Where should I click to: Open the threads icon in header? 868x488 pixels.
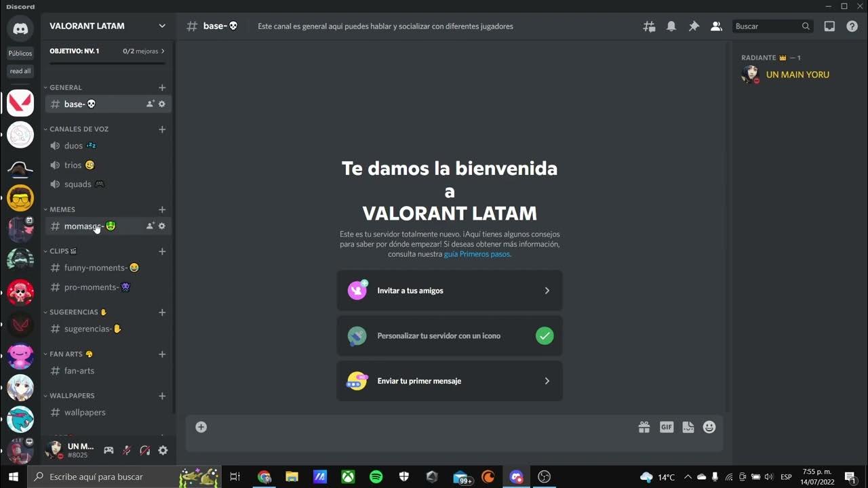(x=649, y=26)
